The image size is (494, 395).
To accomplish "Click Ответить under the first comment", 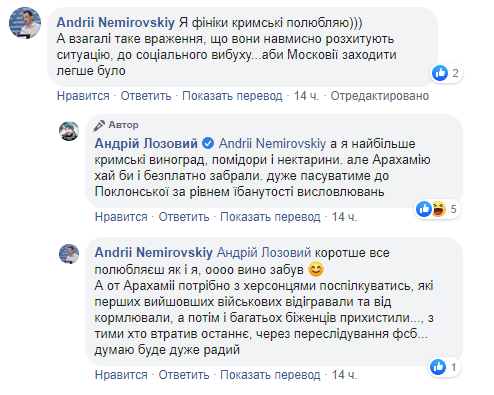I will pos(146,96).
